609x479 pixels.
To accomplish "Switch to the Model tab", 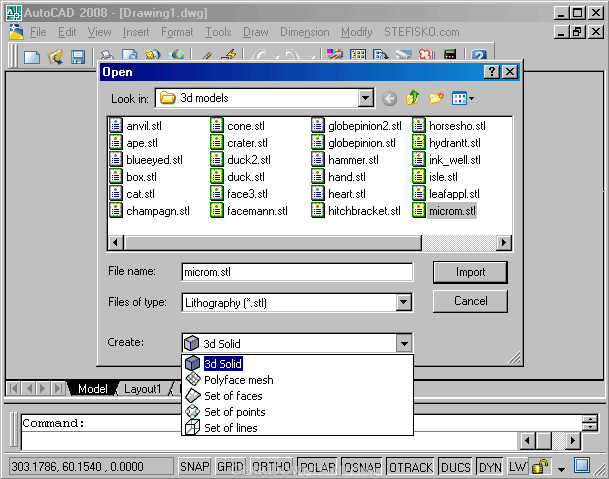I will (92, 388).
